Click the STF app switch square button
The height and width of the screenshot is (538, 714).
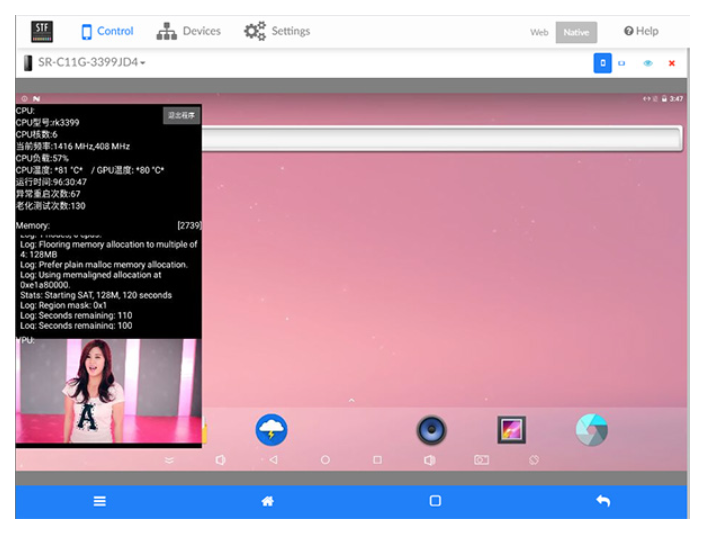(435, 501)
